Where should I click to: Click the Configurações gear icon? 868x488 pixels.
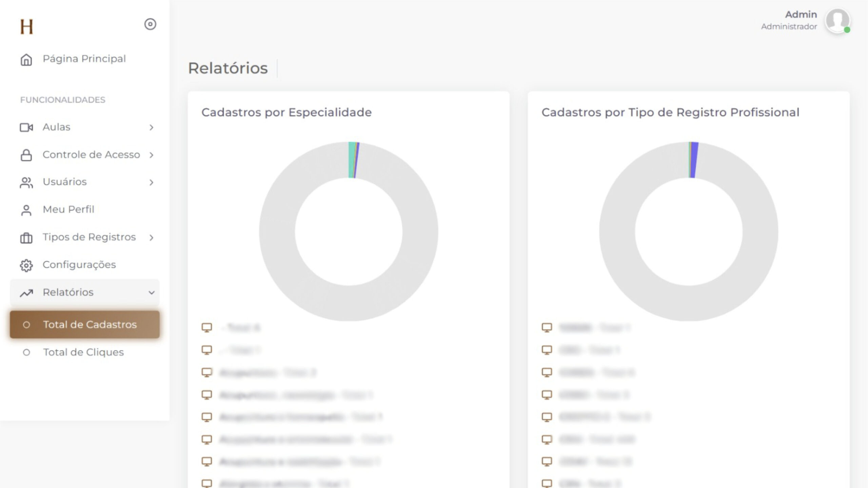point(26,265)
